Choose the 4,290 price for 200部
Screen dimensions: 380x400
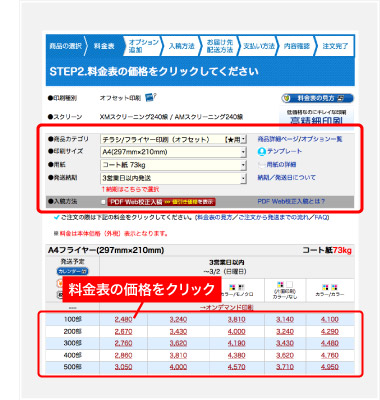[x=330, y=332]
